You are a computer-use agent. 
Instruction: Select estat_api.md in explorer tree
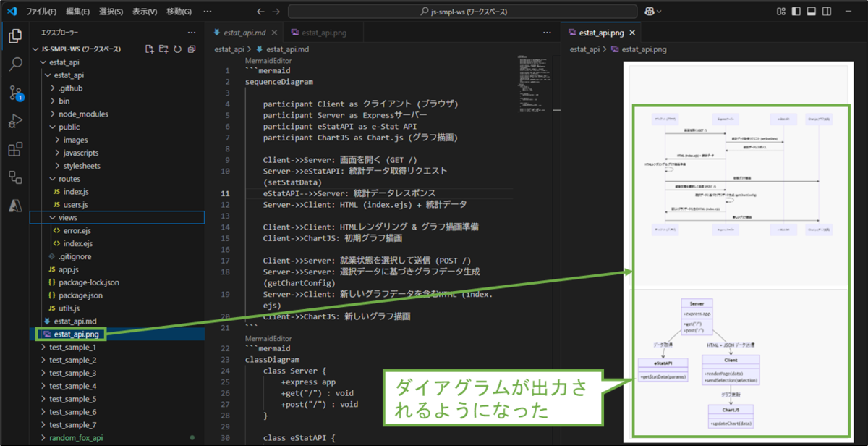pos(75,321)
